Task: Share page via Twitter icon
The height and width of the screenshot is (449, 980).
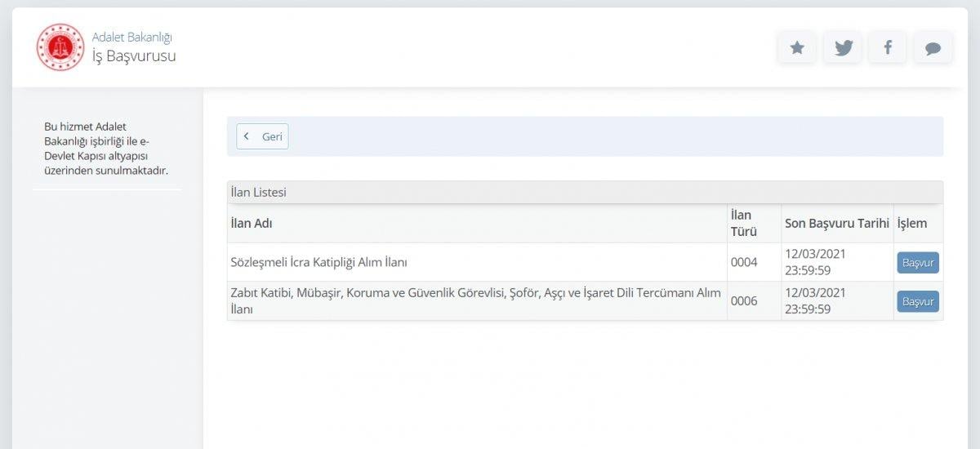Action: [x=843, y=48]
